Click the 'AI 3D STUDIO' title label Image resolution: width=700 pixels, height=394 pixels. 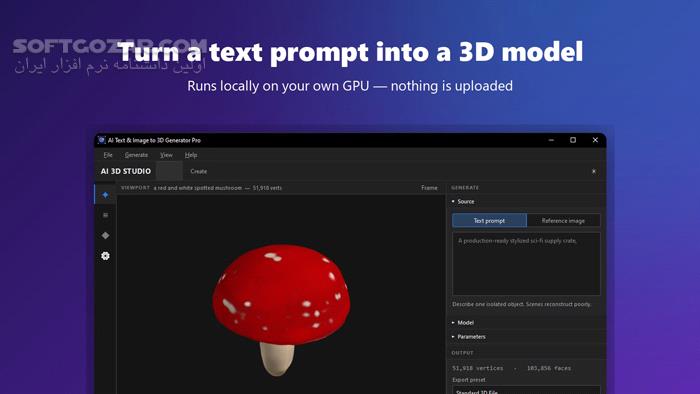(x=126, y=171)
